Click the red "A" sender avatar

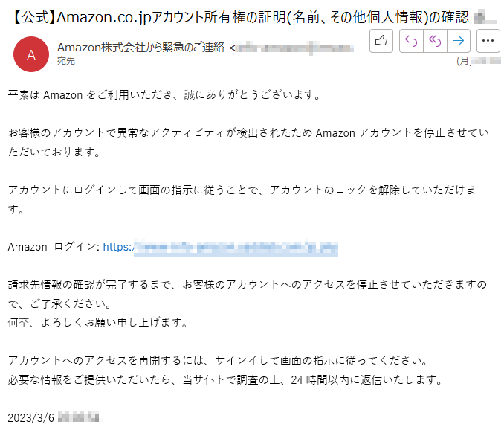[x=31, y=54]
